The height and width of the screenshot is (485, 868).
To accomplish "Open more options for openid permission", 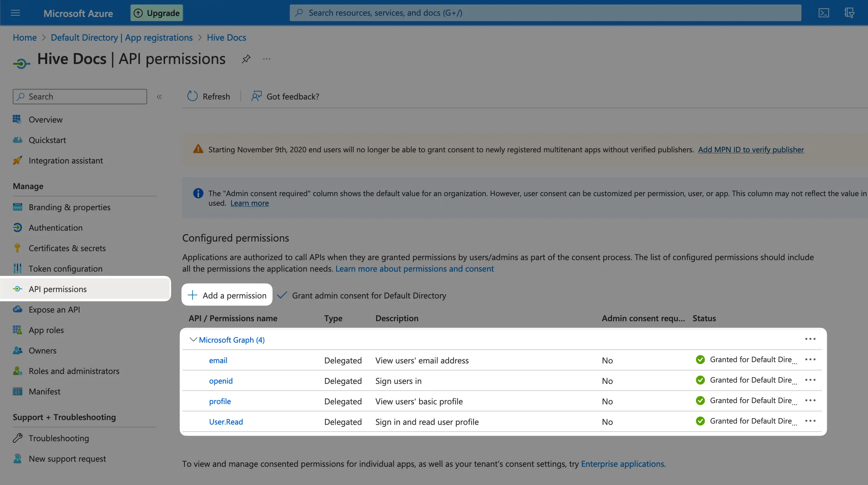I will [x=810, y=380].
